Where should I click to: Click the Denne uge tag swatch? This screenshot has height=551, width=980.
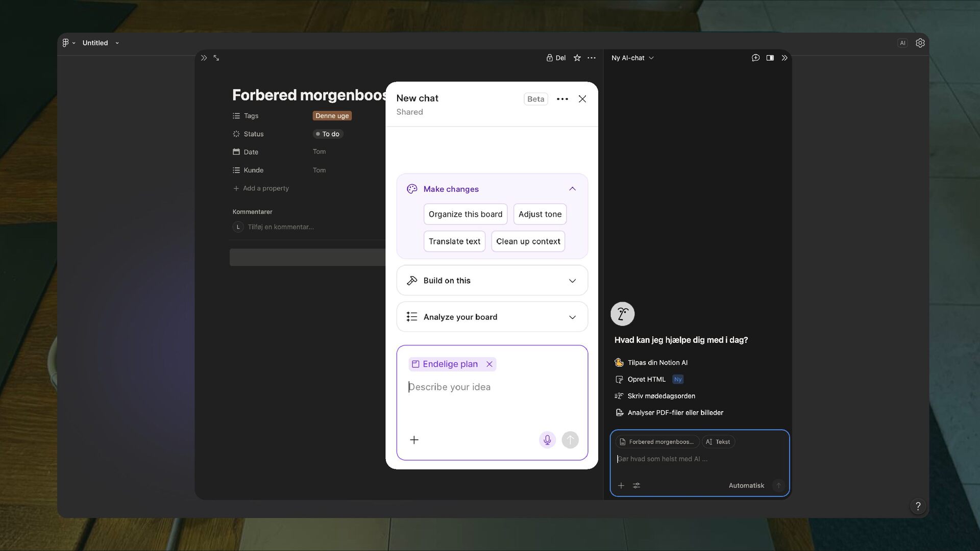(332, 116)
